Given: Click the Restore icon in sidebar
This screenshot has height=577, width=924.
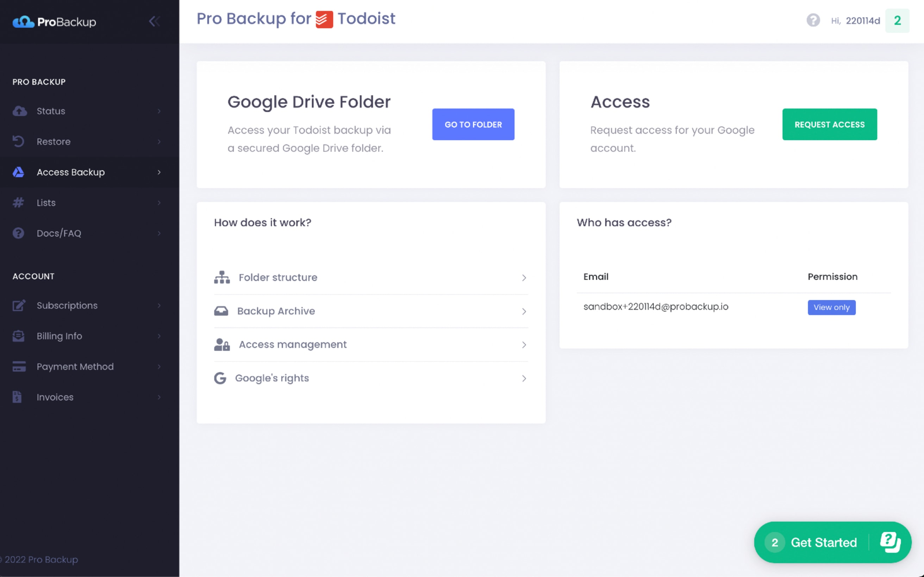Looking at the screenshot, I should (x=19, y=141).
